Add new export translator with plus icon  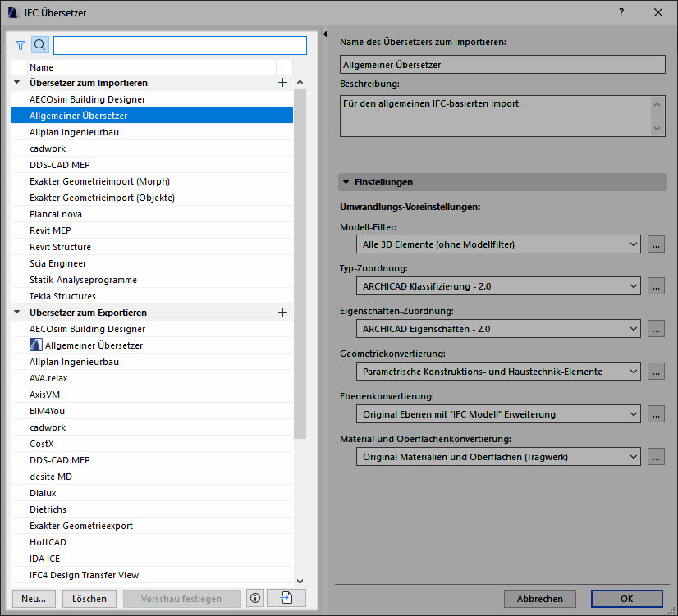click(283, 313)
